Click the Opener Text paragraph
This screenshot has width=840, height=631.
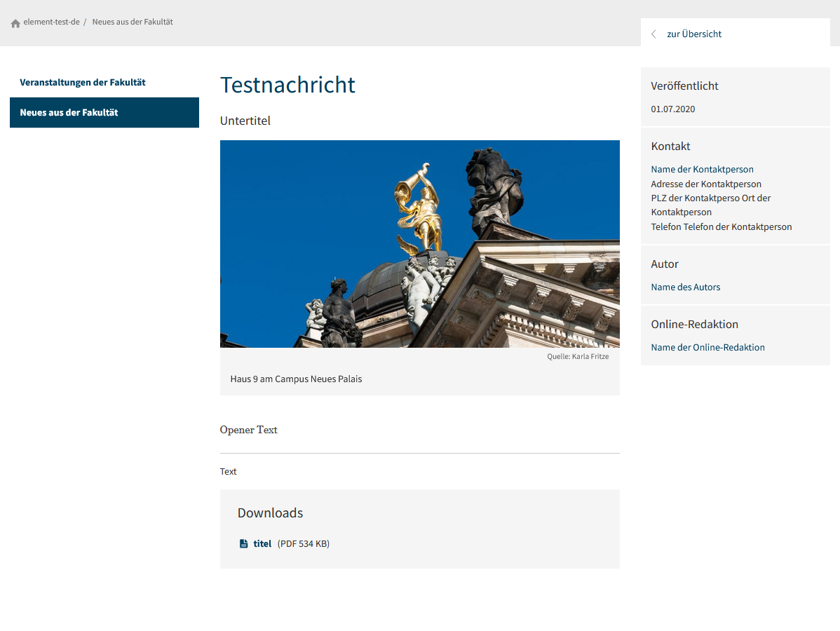coord(248,430)
